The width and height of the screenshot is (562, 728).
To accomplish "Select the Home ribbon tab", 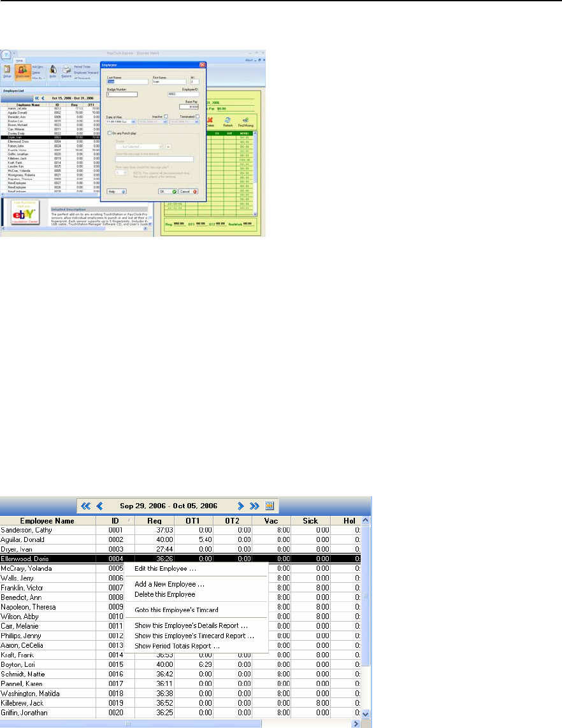I will click(19, 61).
